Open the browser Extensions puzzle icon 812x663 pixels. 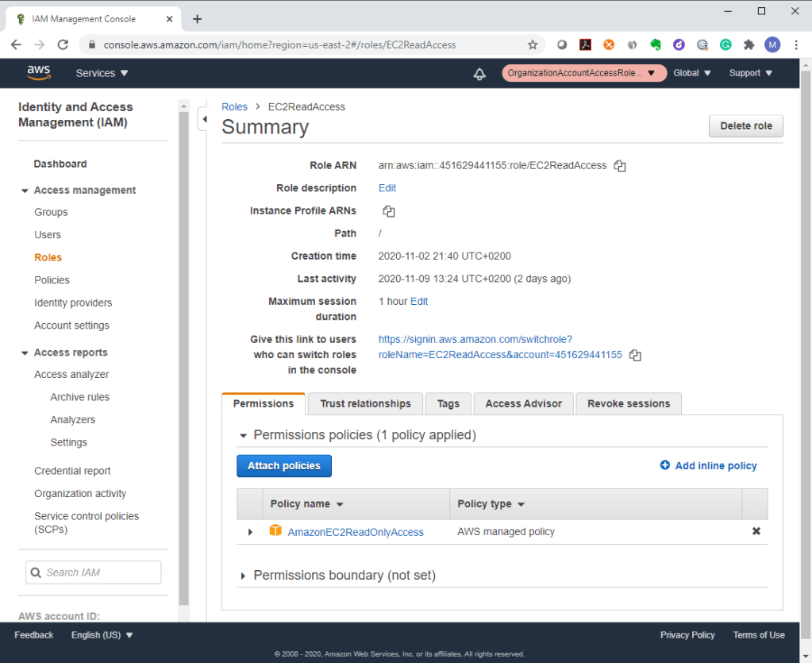tap(749, 44)
